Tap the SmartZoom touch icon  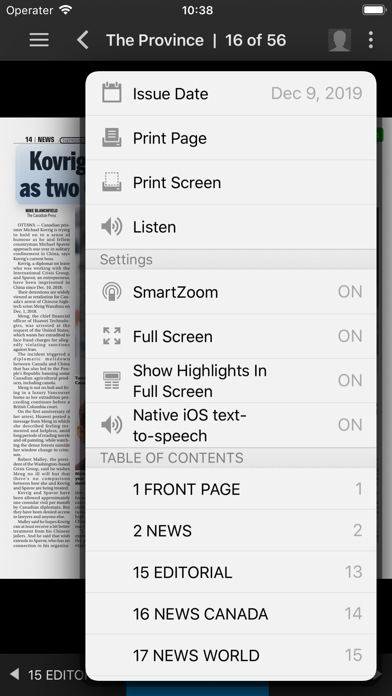pyautogui.click(x=111, y=292)
